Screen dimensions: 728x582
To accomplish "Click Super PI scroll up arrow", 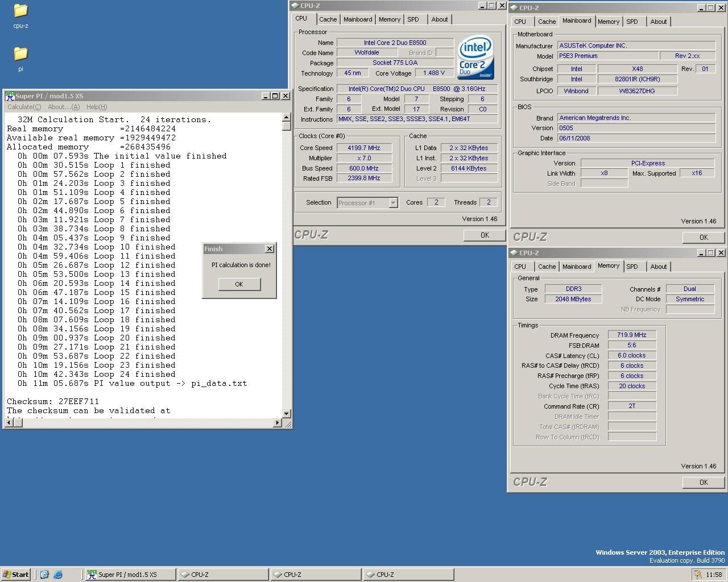I will [x=287, y=117].
